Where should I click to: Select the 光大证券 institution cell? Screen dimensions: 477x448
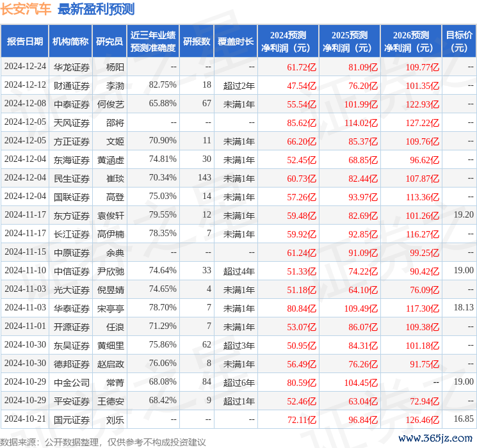72,290
